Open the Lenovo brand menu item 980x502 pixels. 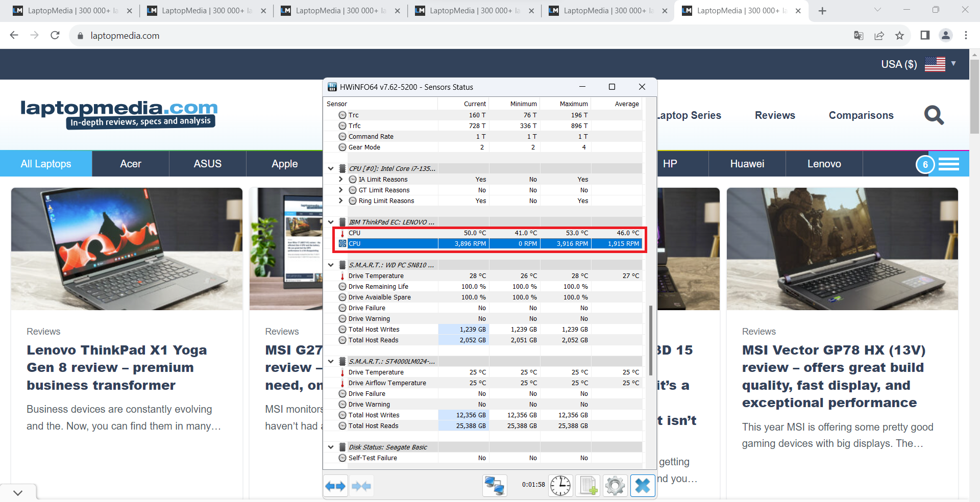point(824,164)
